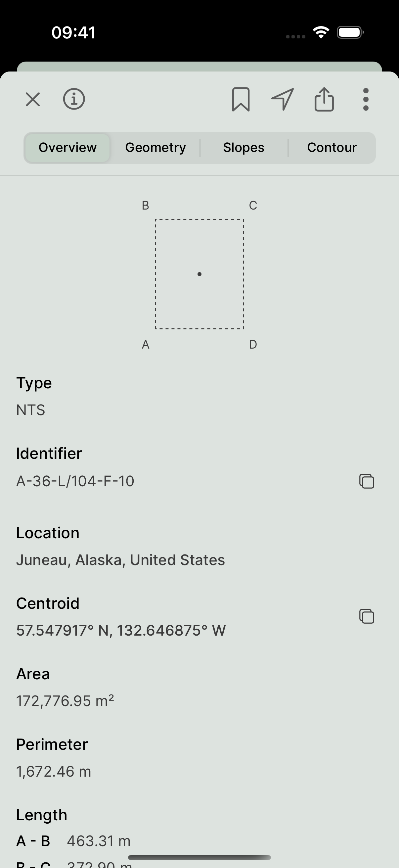399x868 pixels.
Task: Tap the A - B length row
Action: pyautogui.click(x=73, y=841)
